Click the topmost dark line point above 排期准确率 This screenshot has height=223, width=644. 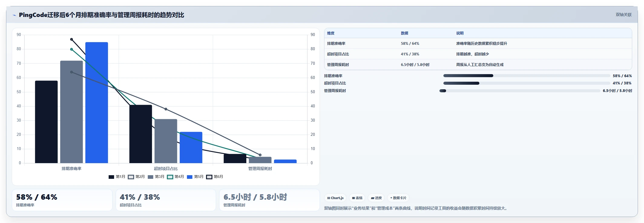[71, 39]
